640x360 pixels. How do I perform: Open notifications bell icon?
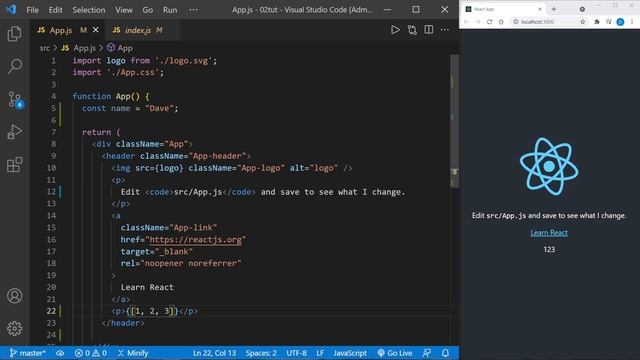tap(445, 353)
